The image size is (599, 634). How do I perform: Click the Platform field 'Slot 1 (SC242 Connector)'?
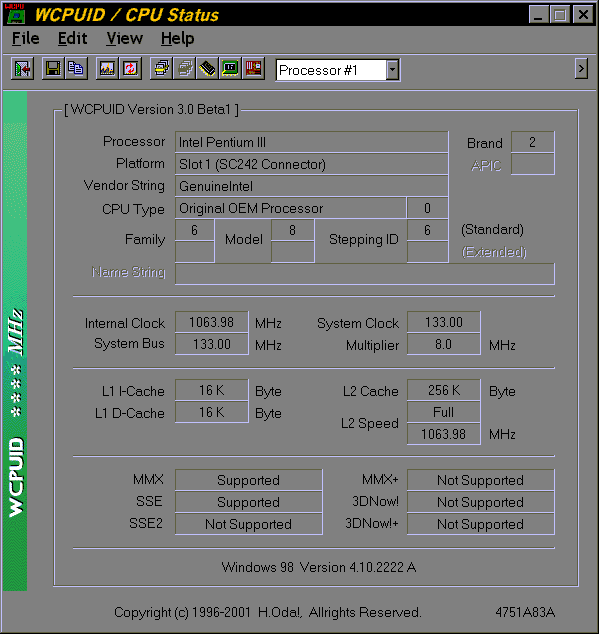(311, 164)
